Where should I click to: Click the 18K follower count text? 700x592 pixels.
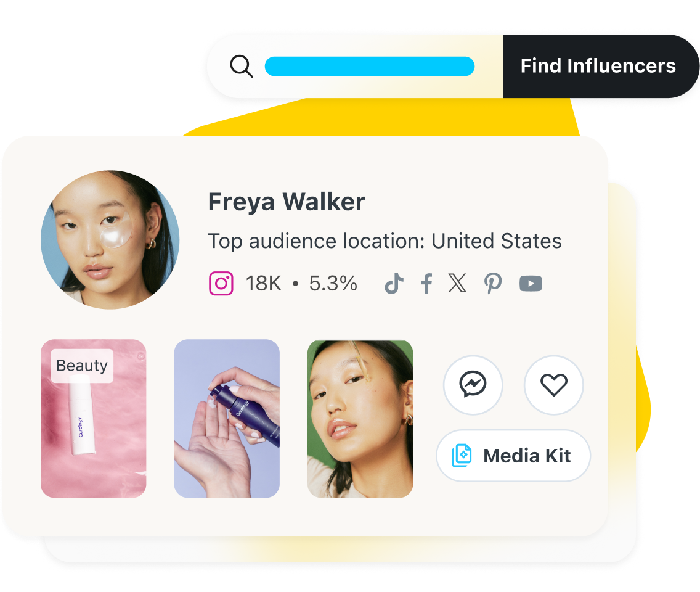[x=263, y=283]
